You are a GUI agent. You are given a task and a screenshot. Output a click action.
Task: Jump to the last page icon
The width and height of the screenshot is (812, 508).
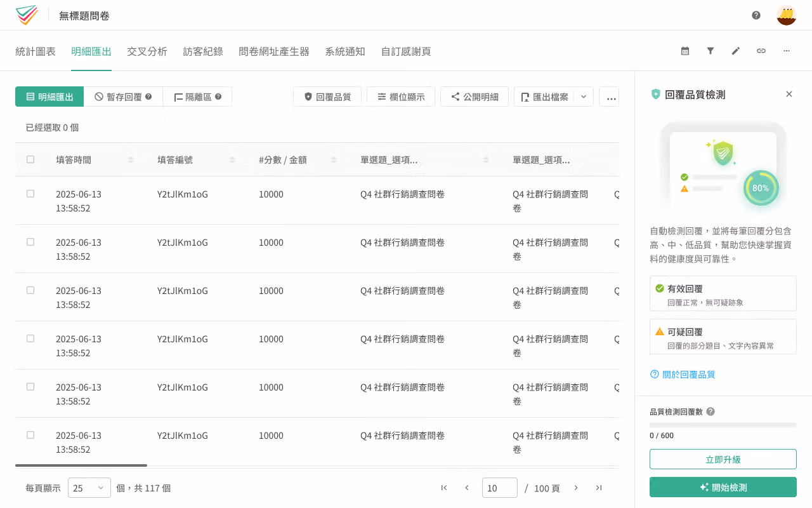599,488
